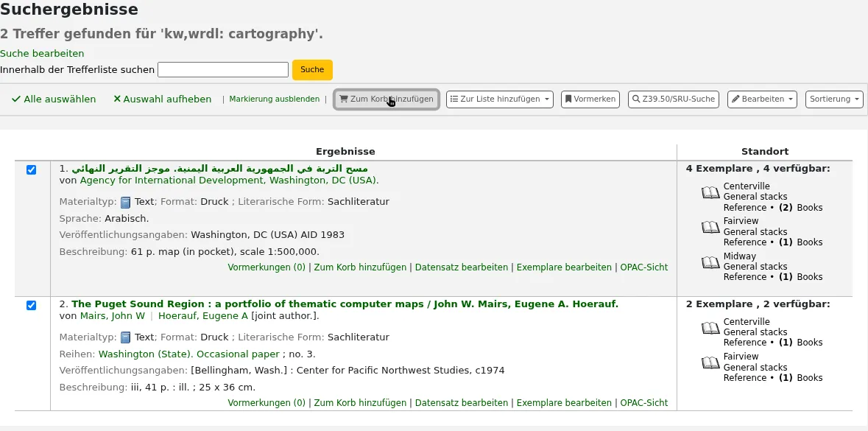Image resolution: width=868 pixels, height=431 pixels.
Task: Click the 'Zum Korb hinzufügen' toolbar button
Action: (x=387, y=99)
